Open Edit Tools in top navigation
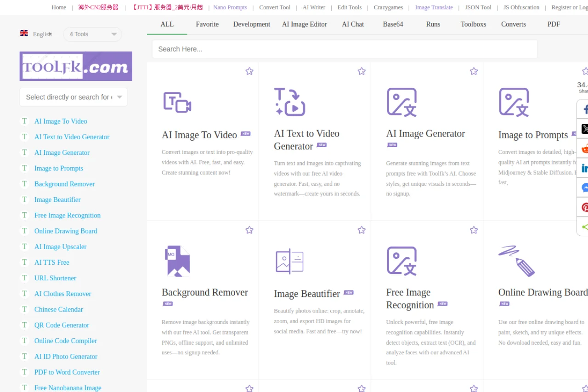 point(350,7)
